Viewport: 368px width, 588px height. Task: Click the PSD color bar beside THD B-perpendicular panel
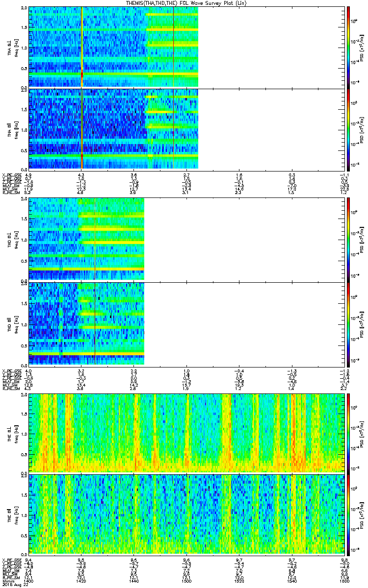[349, 240]
